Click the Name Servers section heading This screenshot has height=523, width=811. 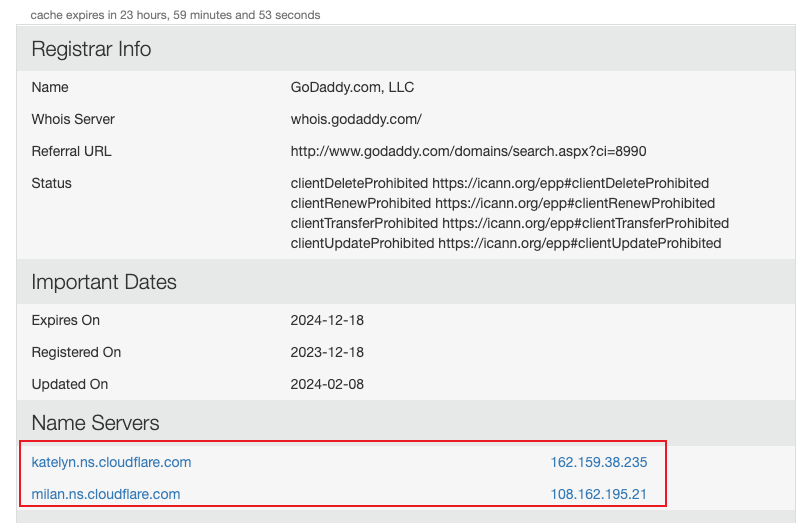tap(95, 423)
